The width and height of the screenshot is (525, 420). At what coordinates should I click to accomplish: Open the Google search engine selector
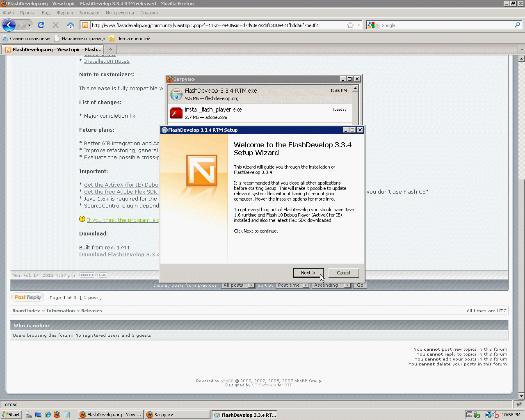[373, 25]
